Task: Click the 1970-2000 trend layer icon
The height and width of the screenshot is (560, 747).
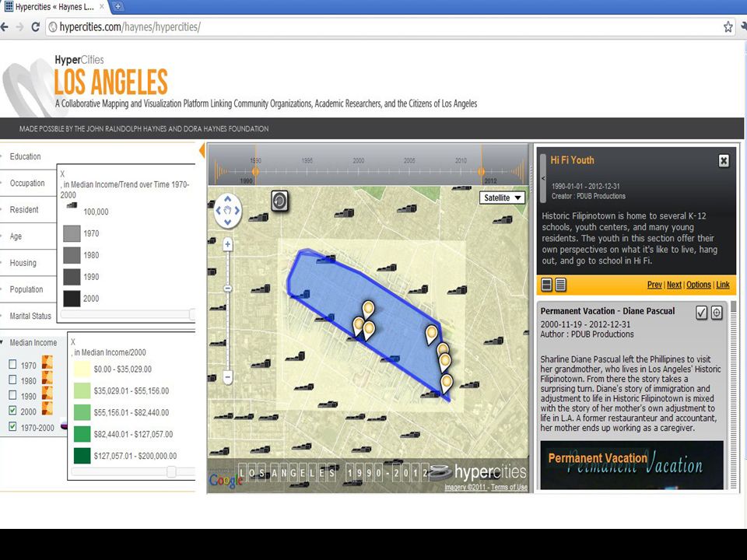Action: (x=64, y=425)
